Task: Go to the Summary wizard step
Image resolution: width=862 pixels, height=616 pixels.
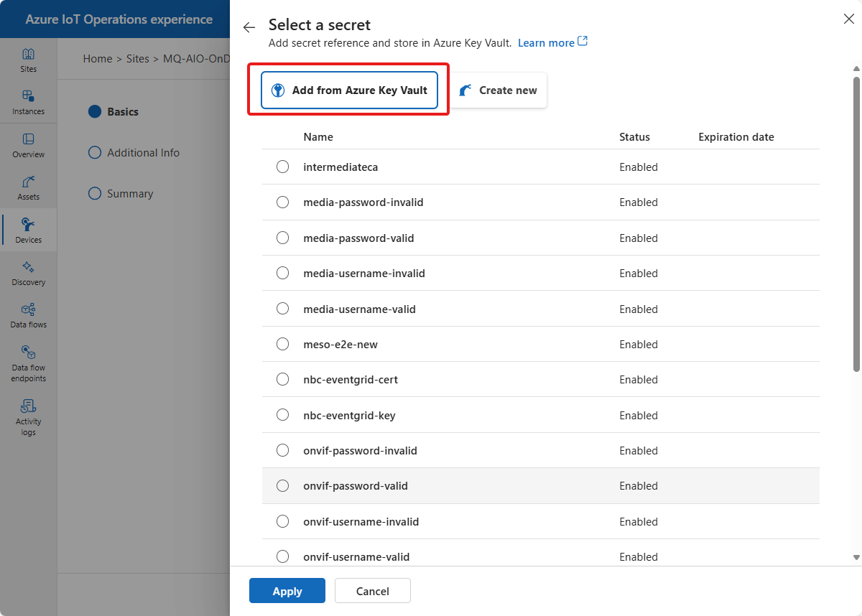Action: tap(121, 193)
